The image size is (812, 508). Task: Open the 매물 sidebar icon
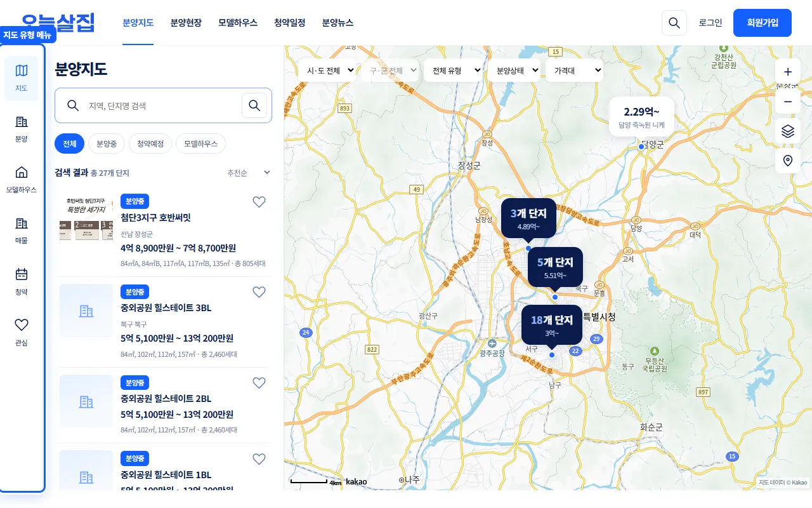(22, 231)
